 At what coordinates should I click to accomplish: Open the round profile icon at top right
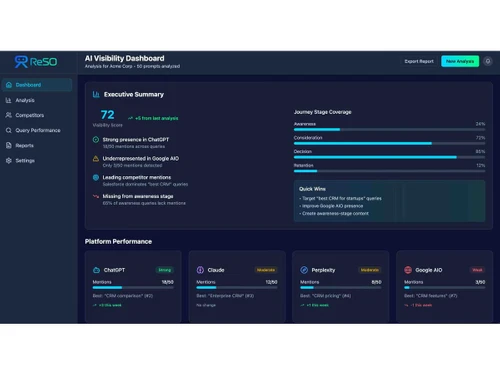pyautogui.click(x=488, y=61)
